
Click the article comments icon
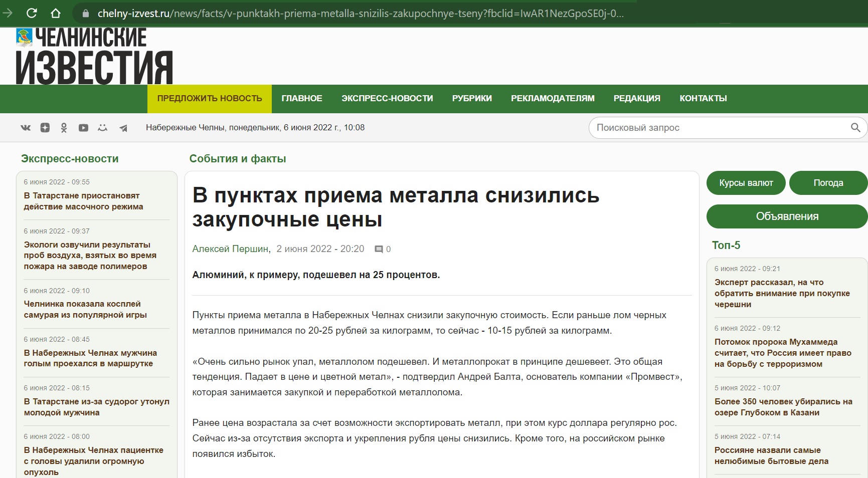pyautogui.click(x=379, y=250)
